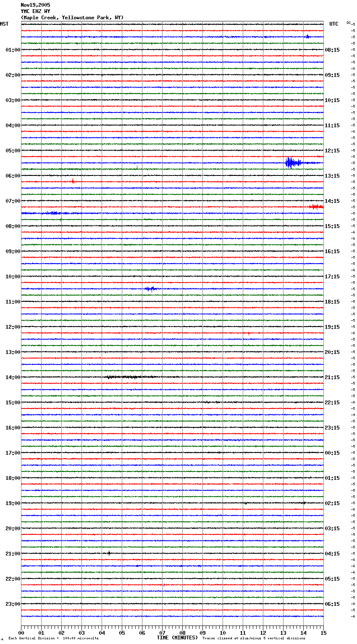Select the red burst at end of 07:00 MST hour
Image resolution: width=357 pixels, height=644 pixels.
coord(316,207)
